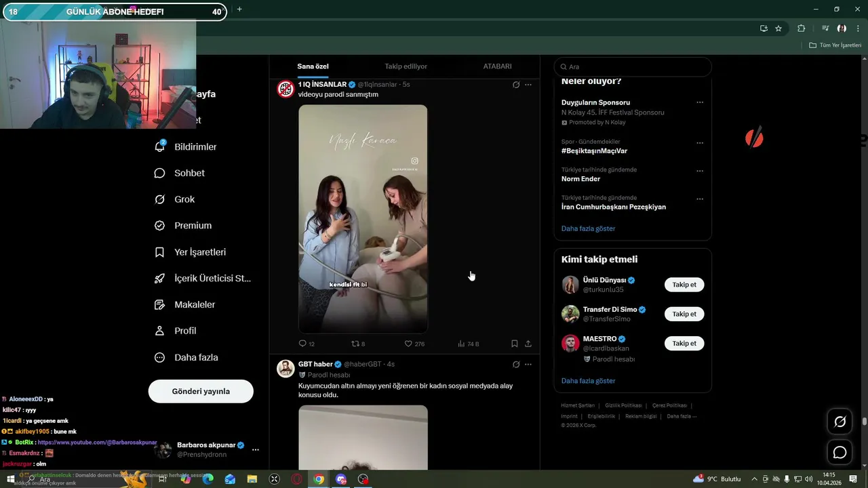
Task: Open options for Duyguların Sponsoru trend
Action: [700, 102]
